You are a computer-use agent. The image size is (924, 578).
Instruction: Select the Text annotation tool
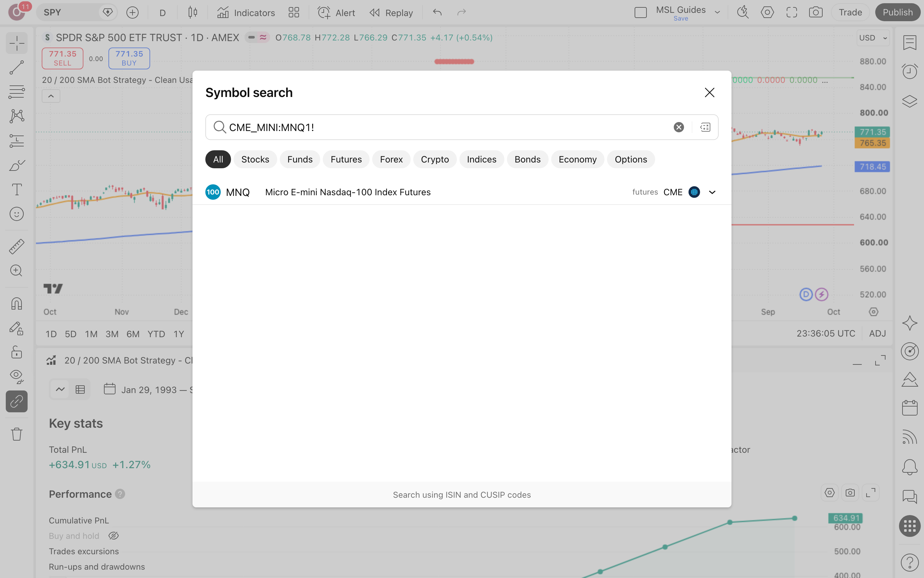(x=17, y=189)
